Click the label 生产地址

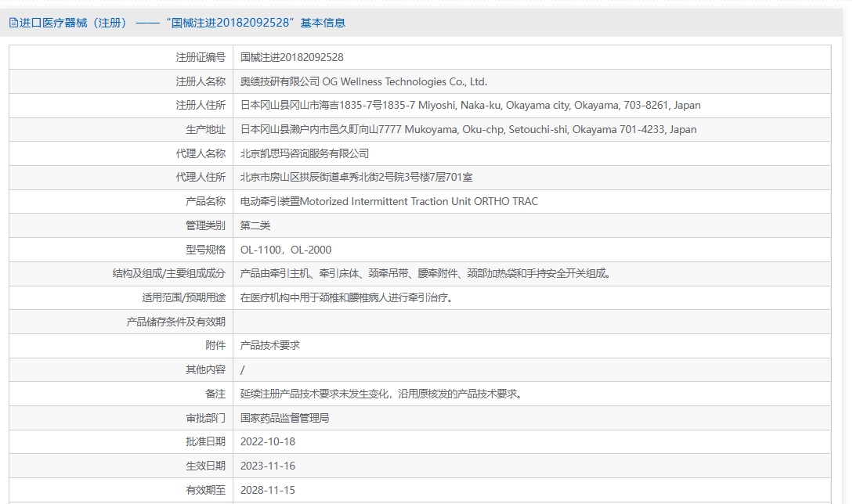pyautogui.click(x=205, y=129)
